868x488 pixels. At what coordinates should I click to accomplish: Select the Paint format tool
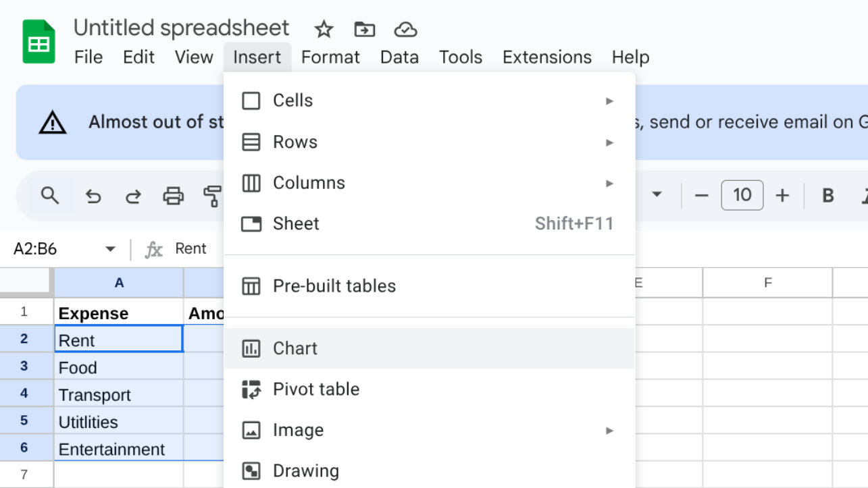tap(213, 196)
